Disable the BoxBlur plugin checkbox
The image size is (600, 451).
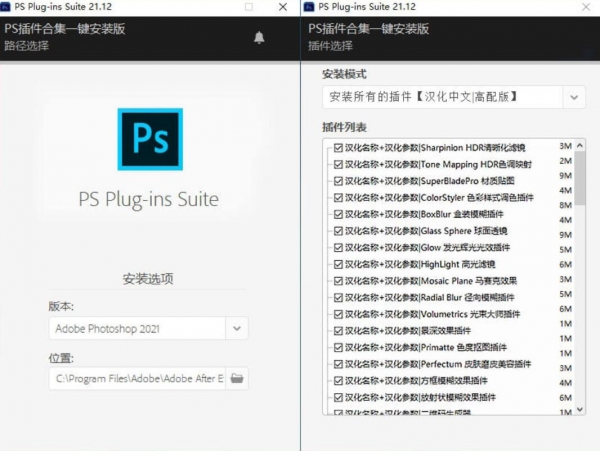(338, 214)
